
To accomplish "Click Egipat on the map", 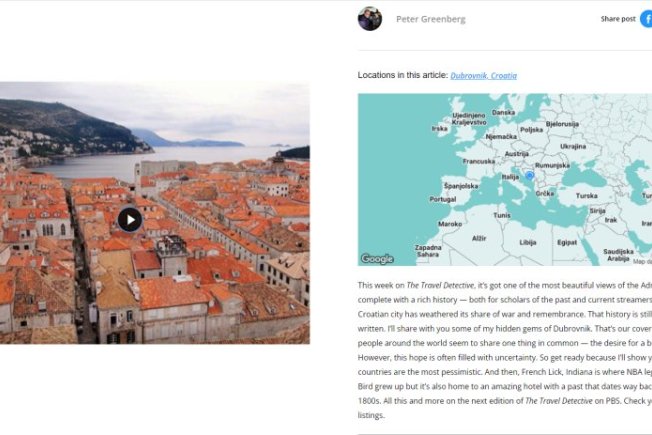I will tap(567, 242).
